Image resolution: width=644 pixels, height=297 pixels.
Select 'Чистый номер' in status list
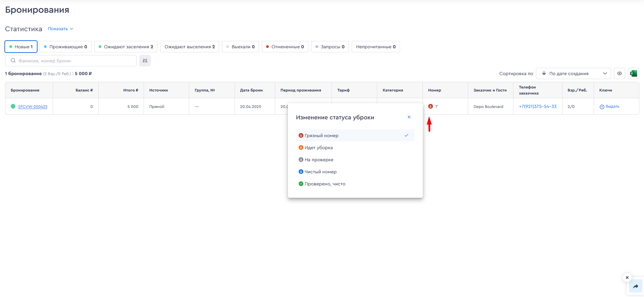pyautogui.click(x=320, y=172)
